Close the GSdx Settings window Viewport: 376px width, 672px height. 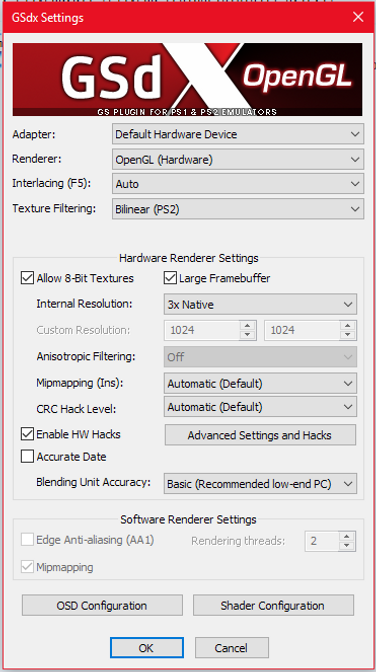358,17
